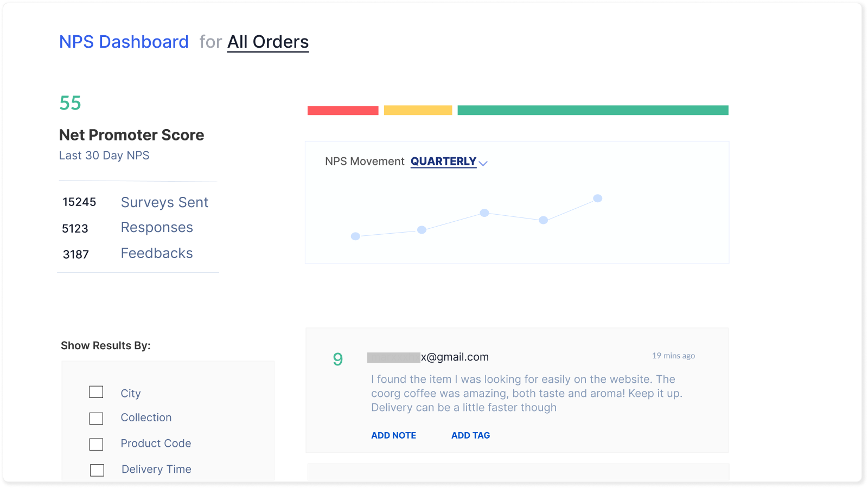The width and height of the screenshot is (868, 488).
Task: Open the Responses metric details
Action: (x=156, y=228)
